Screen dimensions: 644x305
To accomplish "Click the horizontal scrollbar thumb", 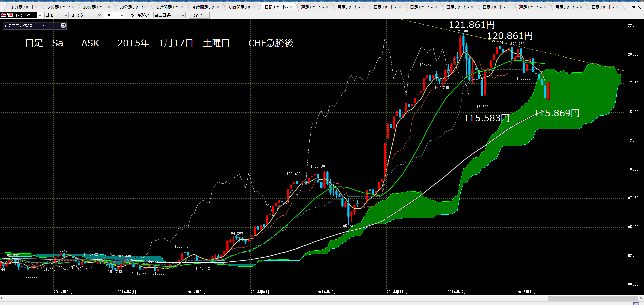I will pos(593,298).
